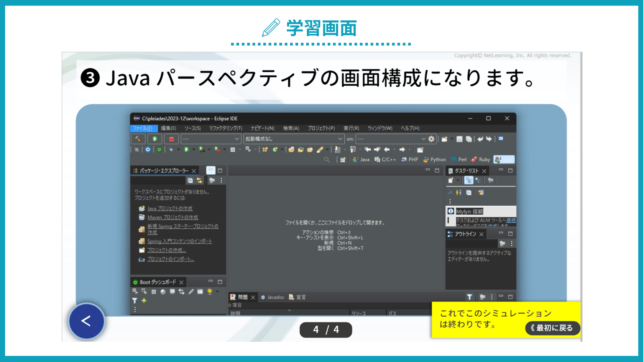Viewport: 644px width, 362px height.
Task: Open the new task dropdown arrow in タスク・リスト
Action: click(458, 180)
